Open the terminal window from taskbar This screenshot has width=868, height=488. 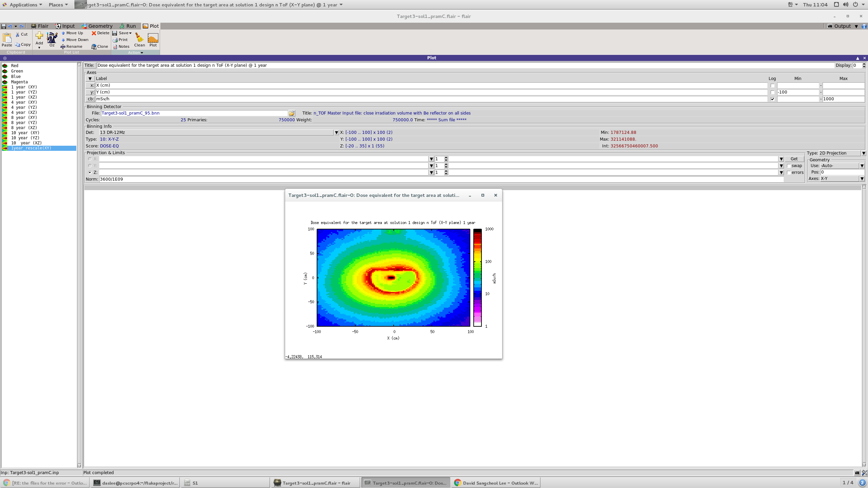point(135,483)
